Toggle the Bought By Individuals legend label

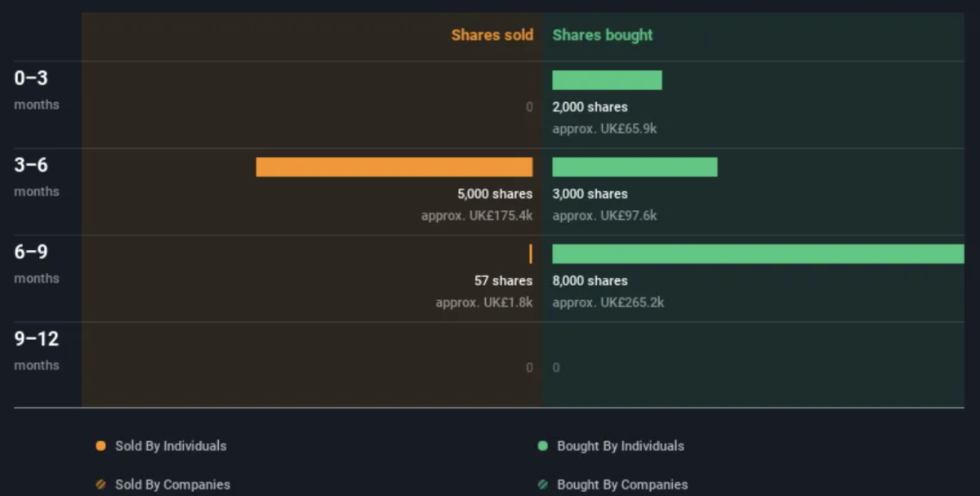(x=621, y=446)
